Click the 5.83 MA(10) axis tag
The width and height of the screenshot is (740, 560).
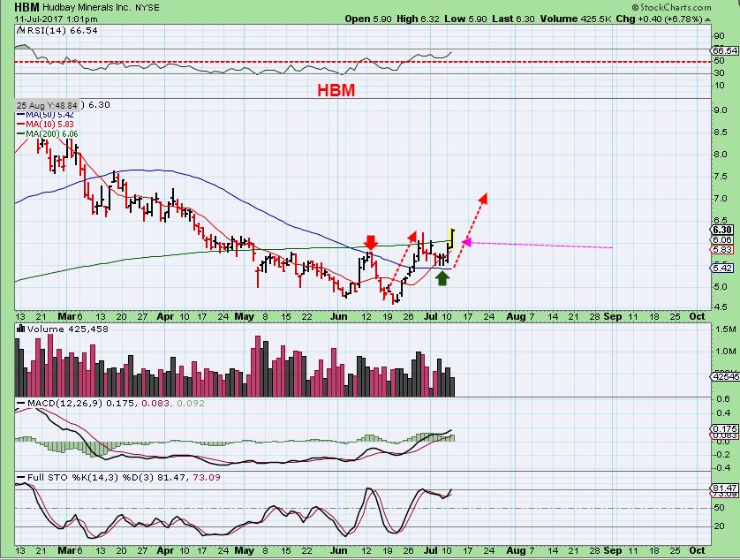(x=722, y=250)
